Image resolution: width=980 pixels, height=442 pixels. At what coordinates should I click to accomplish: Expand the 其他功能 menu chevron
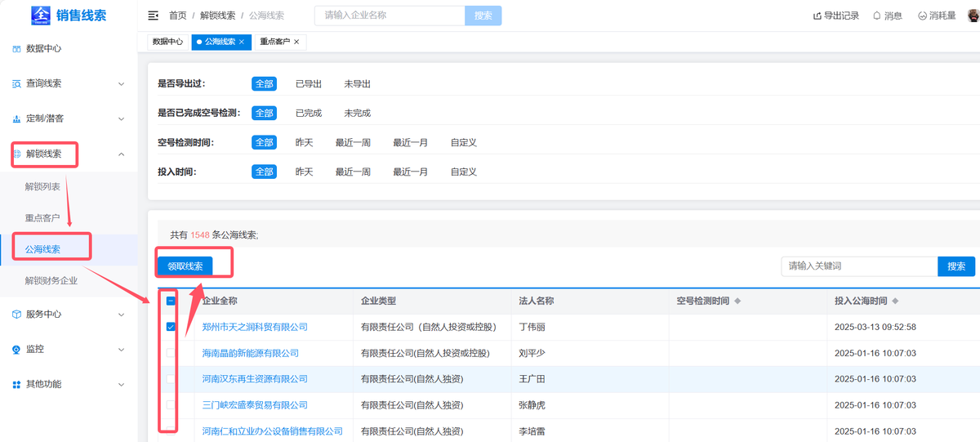[121, 384]
